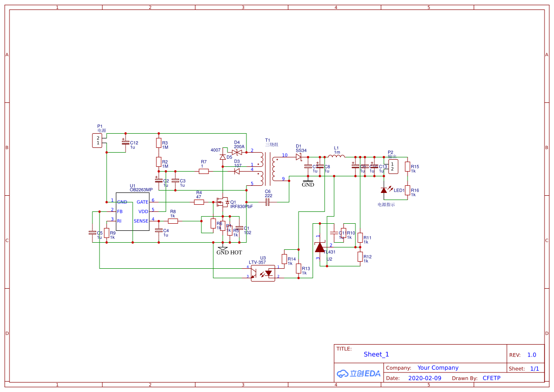The width and height of the screenshot is (554, 392).
Task: Click the '2020-02-09' date value
Action: tap(425, 378)
